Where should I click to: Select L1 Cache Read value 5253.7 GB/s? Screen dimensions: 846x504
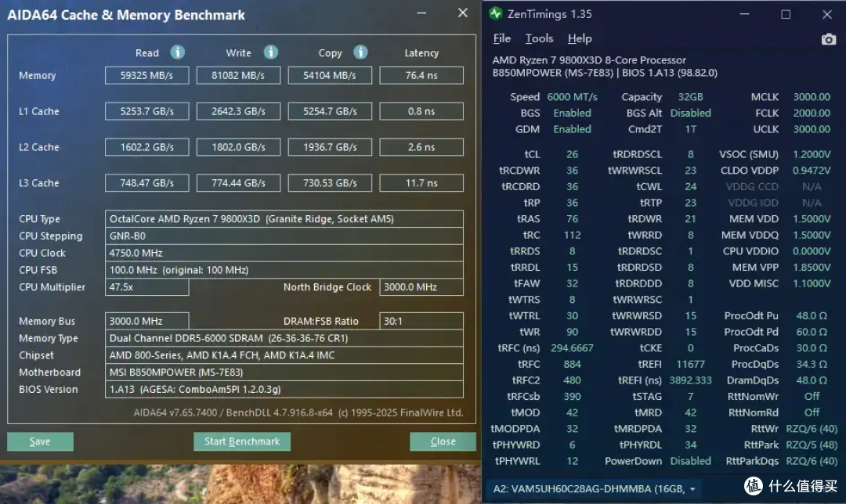pos(146,111)
